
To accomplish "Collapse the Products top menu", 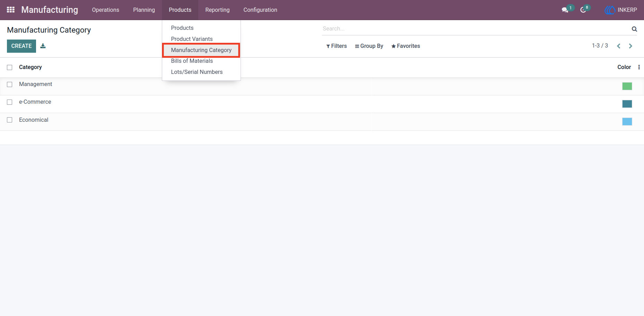I will point(180,10).
